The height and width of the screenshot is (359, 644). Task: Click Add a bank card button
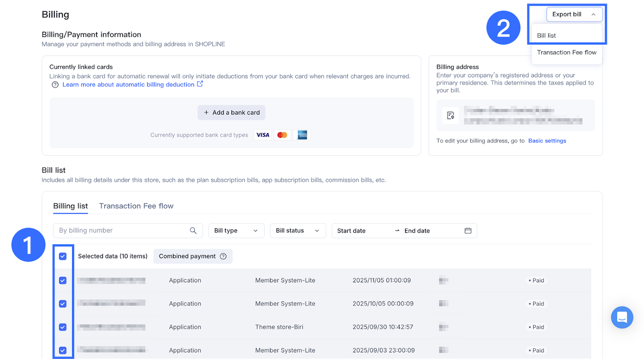click(x=231, y=113)
